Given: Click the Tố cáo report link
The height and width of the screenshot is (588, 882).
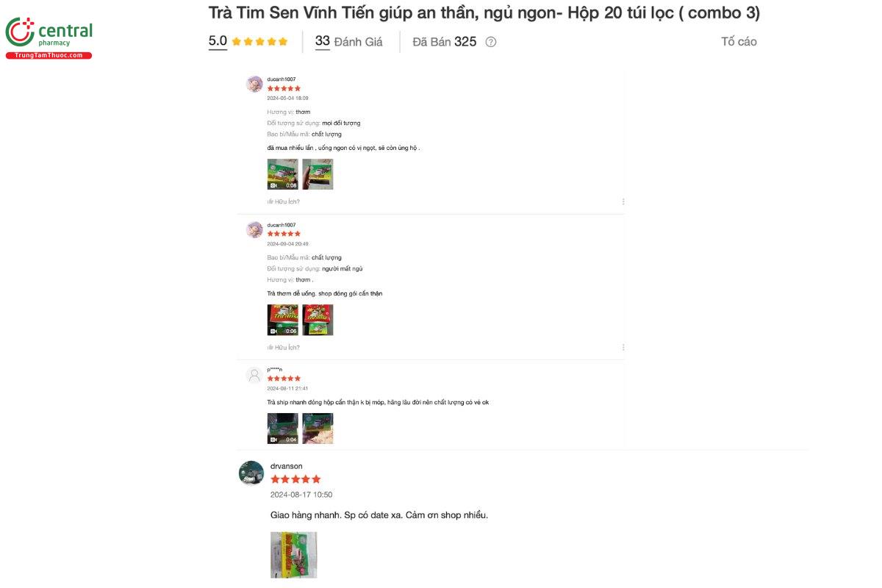Looking at the screenshot, I should [x=739, y=41].
